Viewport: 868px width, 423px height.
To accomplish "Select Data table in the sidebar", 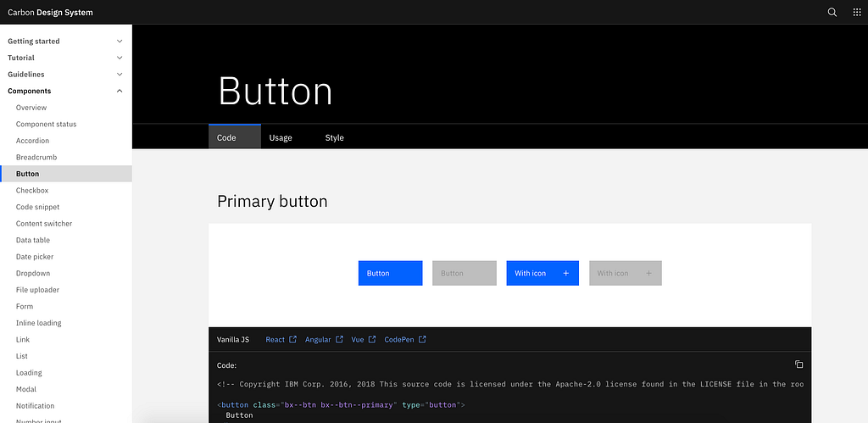I will [x=33, y=240].
